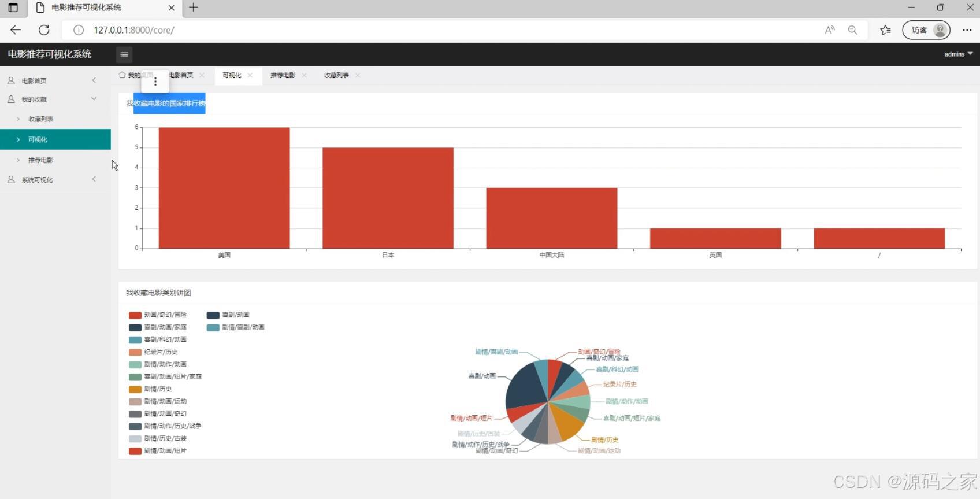Click the browser back arrow

(x=16, y=30)
